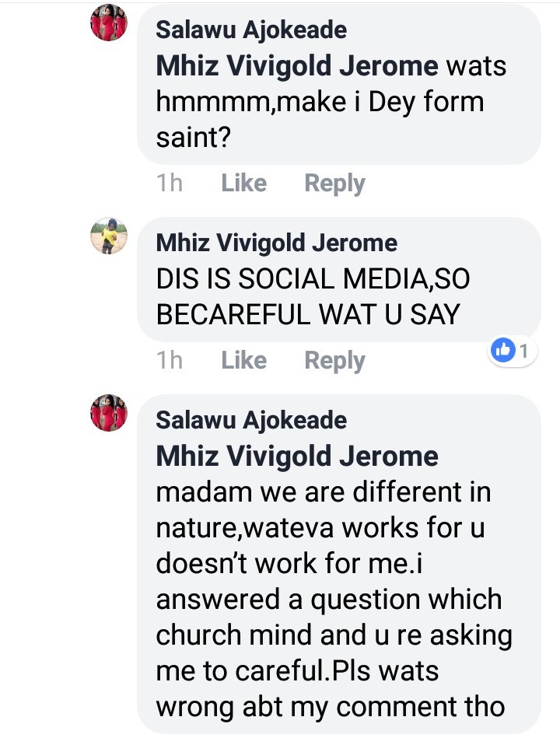Click the blue thumbs-up reaction icon
Screen dimensions: 560x738
click(503, 352)
